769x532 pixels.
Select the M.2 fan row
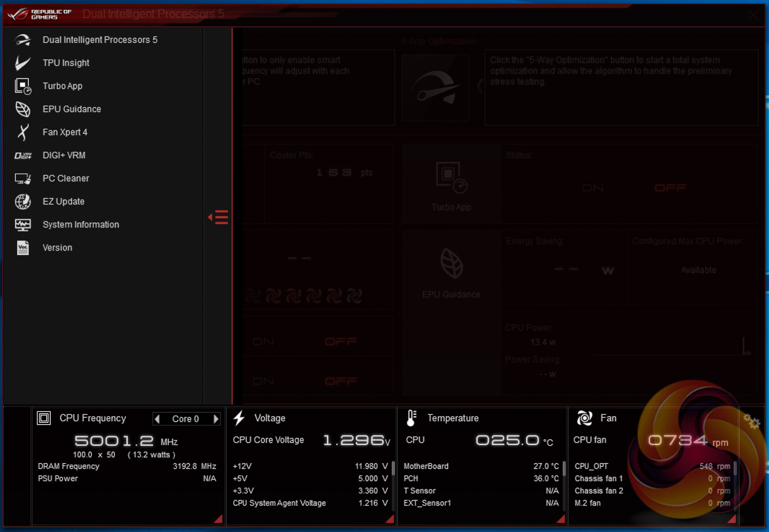coord(652,503)
